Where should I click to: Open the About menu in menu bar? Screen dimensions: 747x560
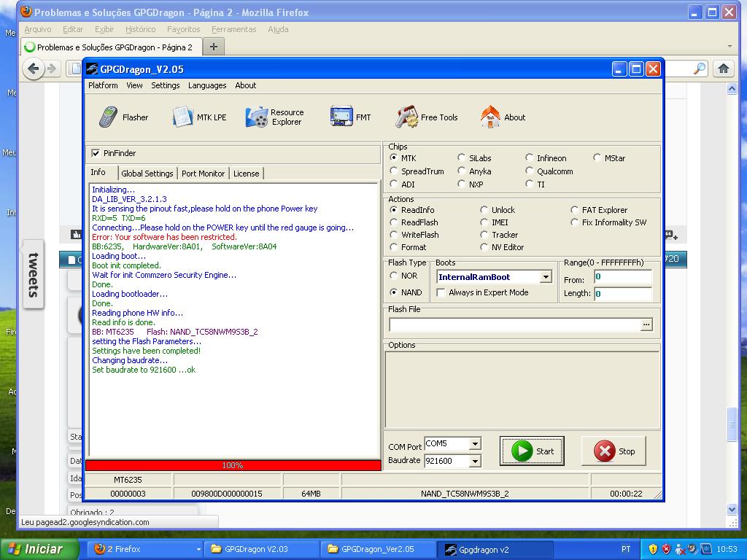tap(245, 85)
